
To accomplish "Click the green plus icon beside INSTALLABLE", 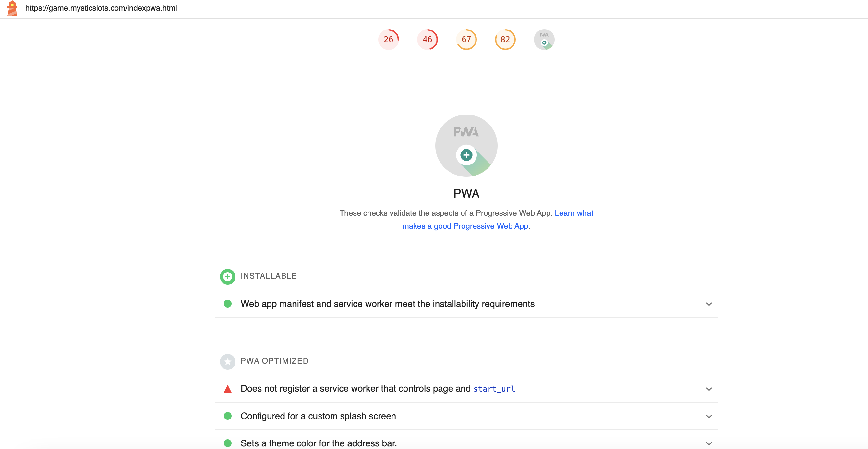I will tap(228, 276).
